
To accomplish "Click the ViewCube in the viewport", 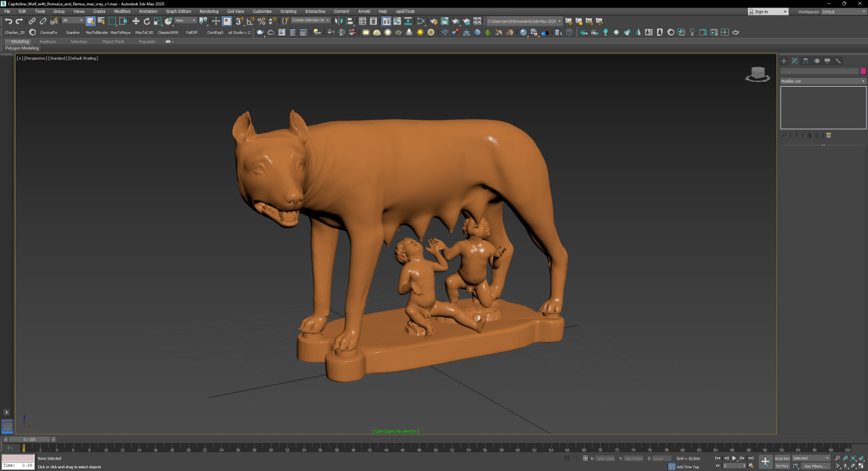I will coord(757,74).
